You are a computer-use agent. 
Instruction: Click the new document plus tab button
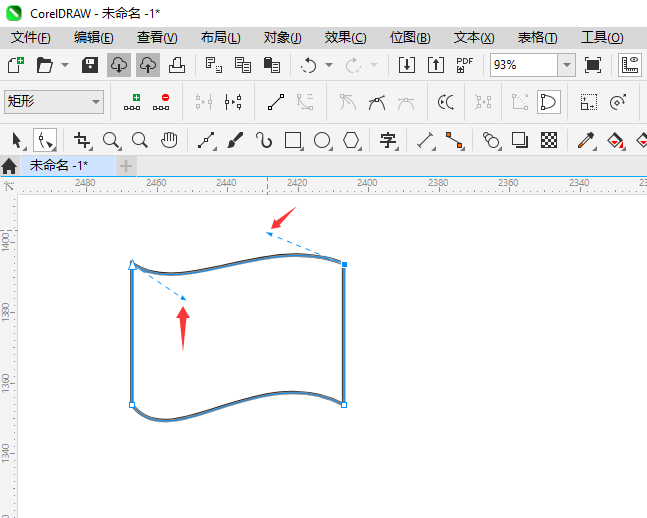126,166
